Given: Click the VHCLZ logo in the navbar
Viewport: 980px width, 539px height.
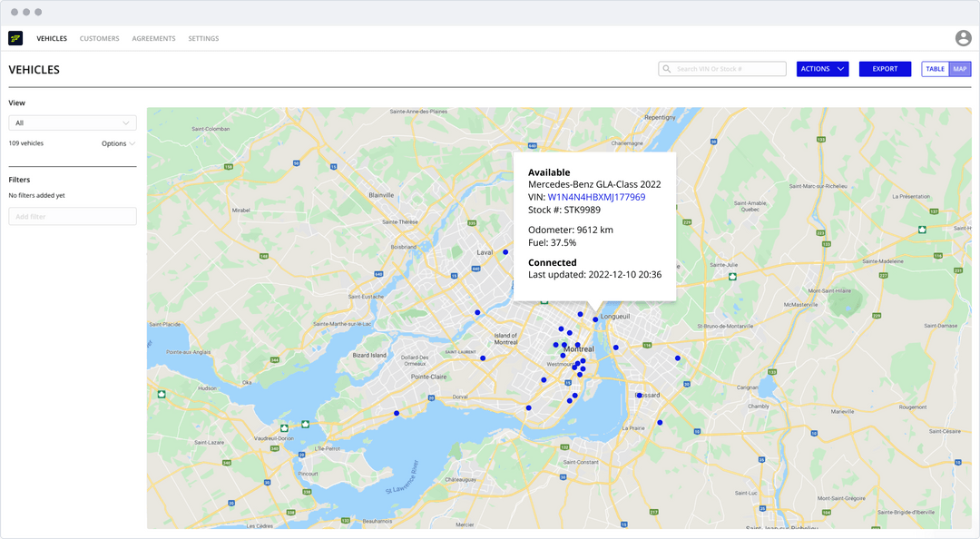Looking at the screenshot, I should click(x=15, y=38).
